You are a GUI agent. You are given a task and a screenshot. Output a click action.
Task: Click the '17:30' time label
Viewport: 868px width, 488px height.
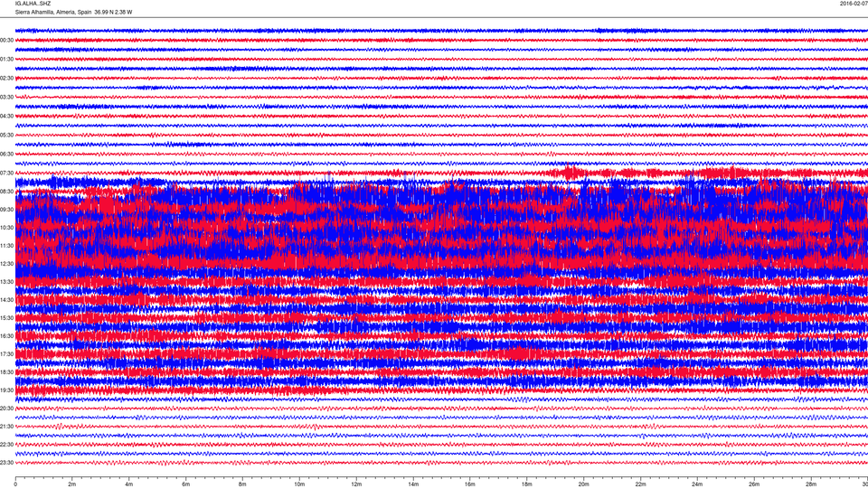(x=6, y=354)
